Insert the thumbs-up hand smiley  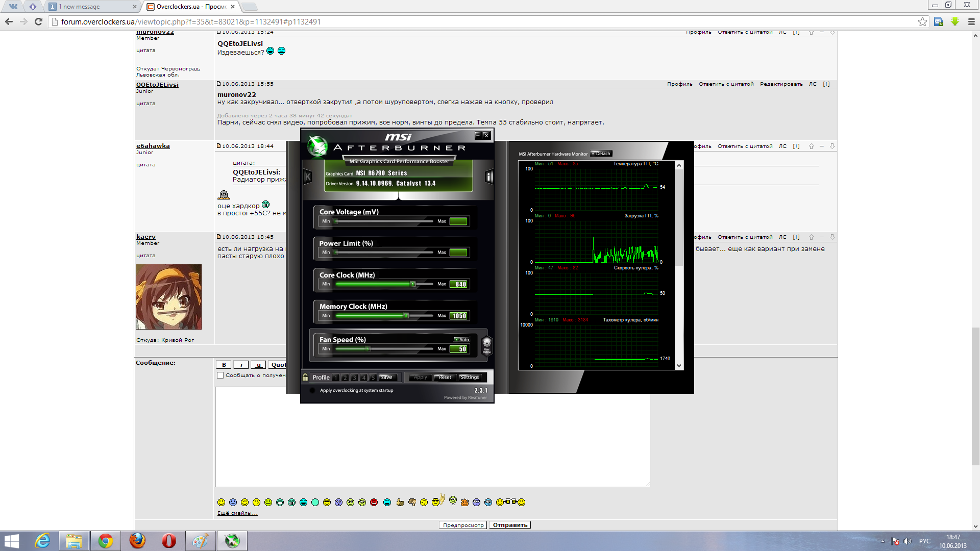coord(400,503)
